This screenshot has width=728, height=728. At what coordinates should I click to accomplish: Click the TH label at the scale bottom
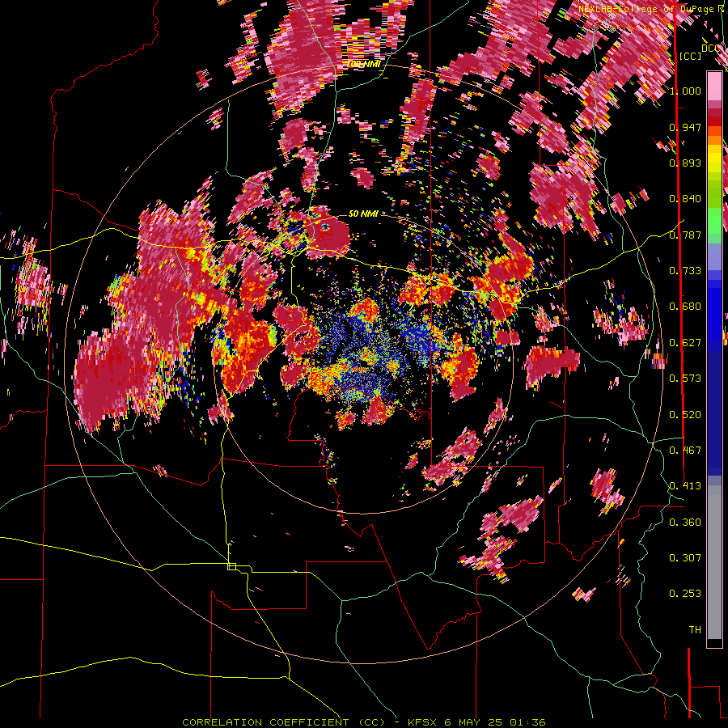(x=695, y=630)
